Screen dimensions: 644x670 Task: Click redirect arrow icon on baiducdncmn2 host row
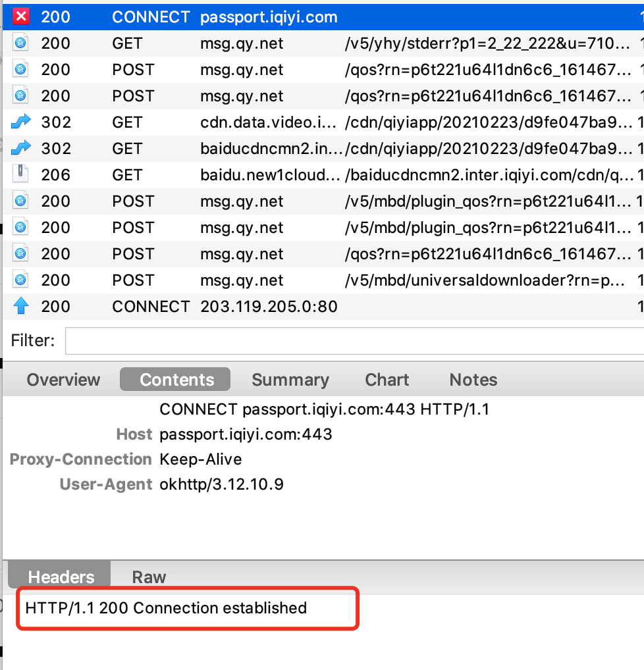pos(21,148)
